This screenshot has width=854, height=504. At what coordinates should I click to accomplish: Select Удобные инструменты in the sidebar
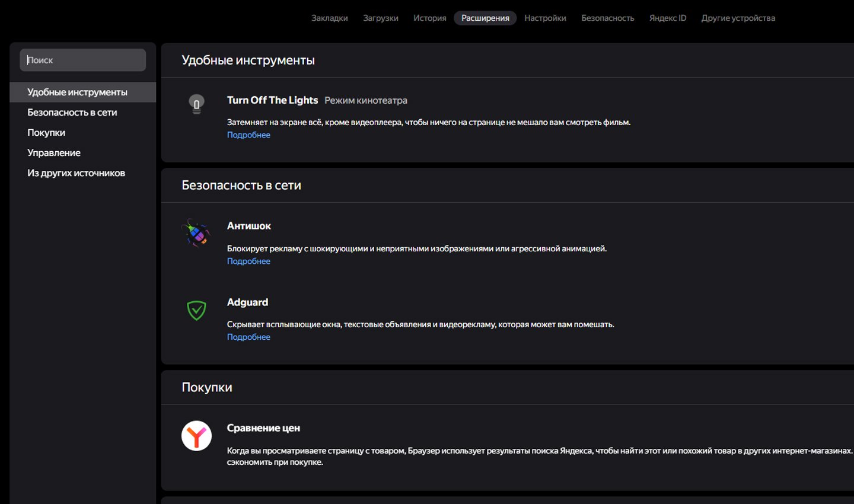[x=82, y=92]
